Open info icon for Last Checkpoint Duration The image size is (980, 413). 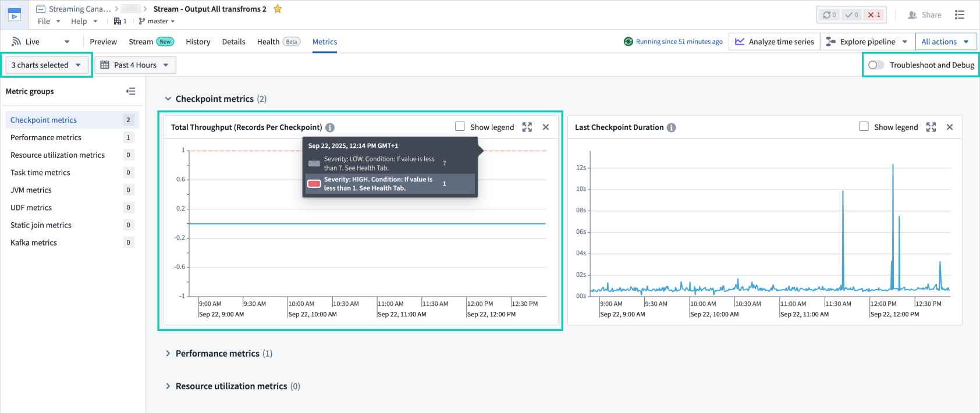tap(672, 127)
